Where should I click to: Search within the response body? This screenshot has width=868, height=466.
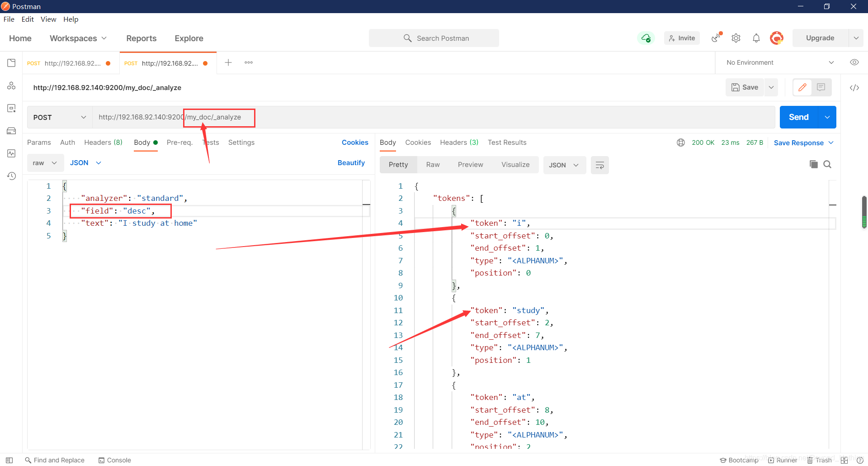pyautogui.click(x=827, y=164)
